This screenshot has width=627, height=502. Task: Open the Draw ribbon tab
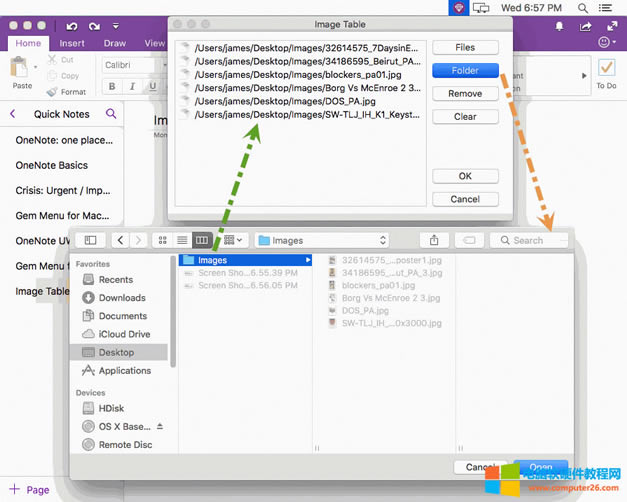click(114, 43)
